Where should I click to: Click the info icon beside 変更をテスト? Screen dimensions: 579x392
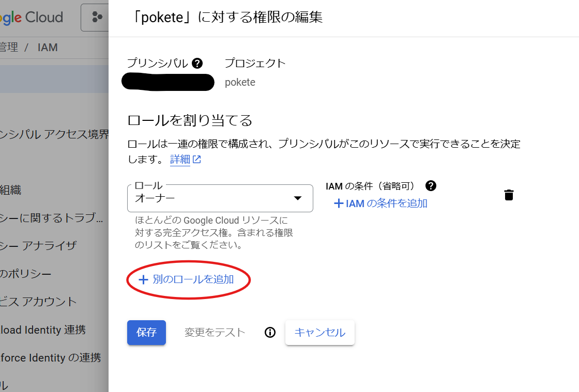point(270,333)
